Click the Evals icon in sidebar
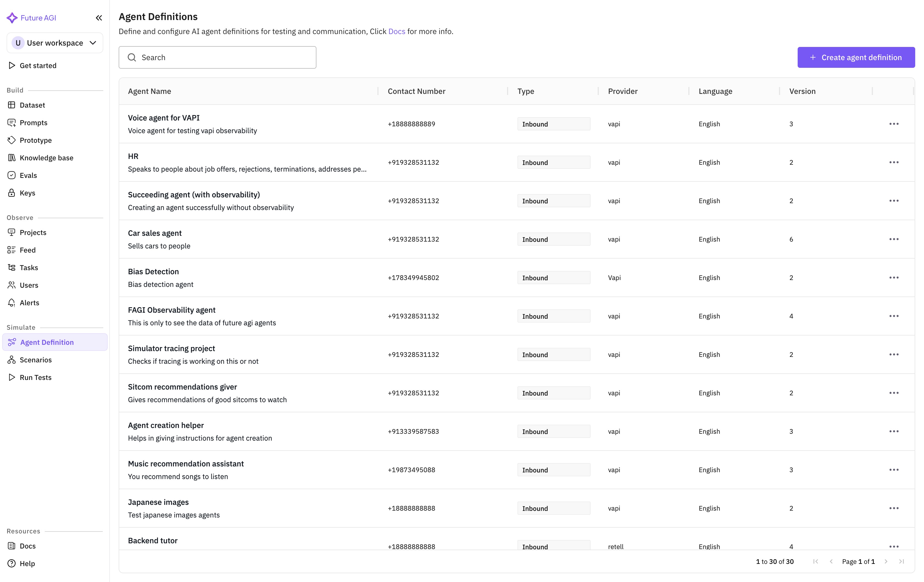Viewport: 924px width, 582px height. [x=12, y=175]
